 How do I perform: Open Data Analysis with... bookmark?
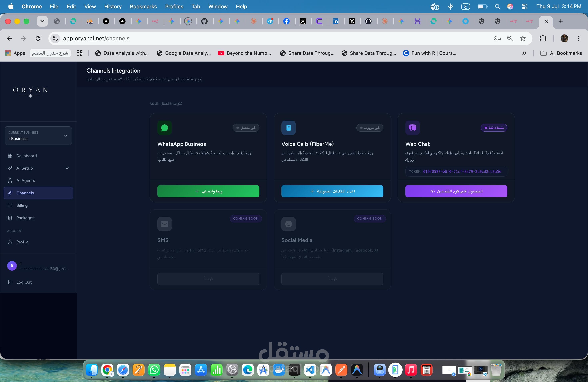coord(122,53)
